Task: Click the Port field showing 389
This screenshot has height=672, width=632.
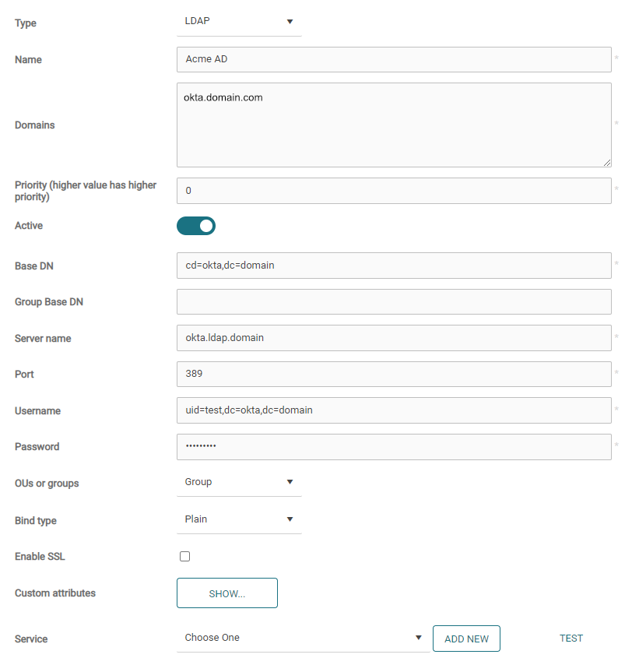Action: click(x=394, y=374)
